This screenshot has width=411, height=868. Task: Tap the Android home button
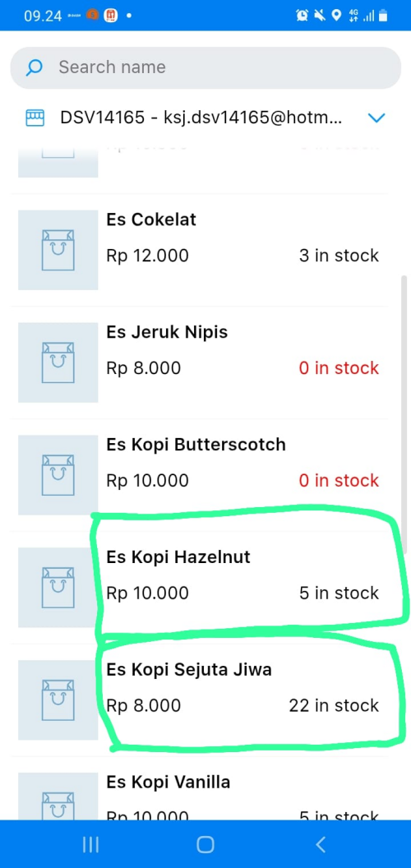pyautogui.click(x=205, y=844)
